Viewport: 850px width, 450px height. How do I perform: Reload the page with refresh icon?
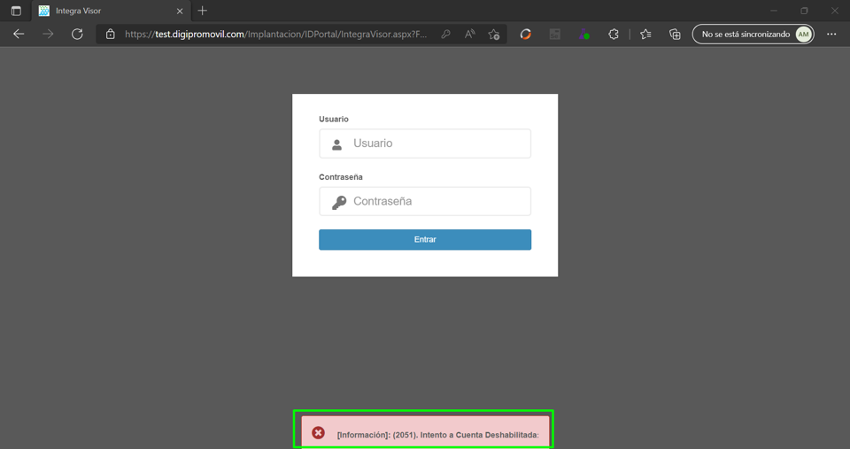pos(77,34)
